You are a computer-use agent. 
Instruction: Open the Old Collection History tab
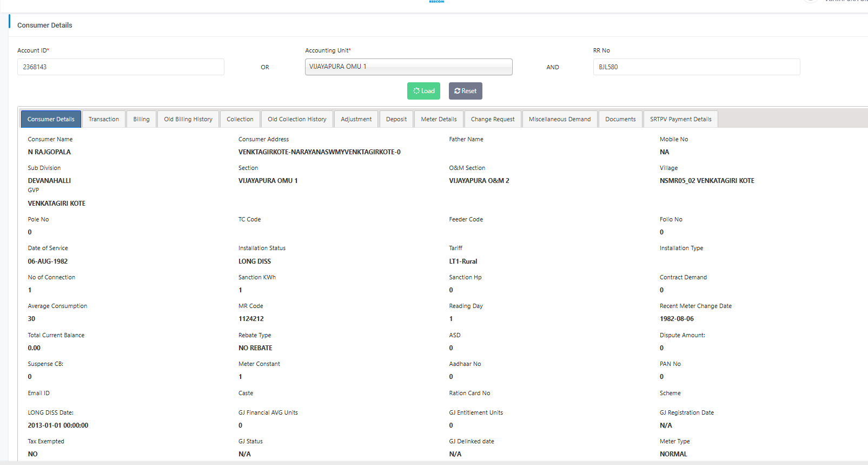(x=297, y=119)
